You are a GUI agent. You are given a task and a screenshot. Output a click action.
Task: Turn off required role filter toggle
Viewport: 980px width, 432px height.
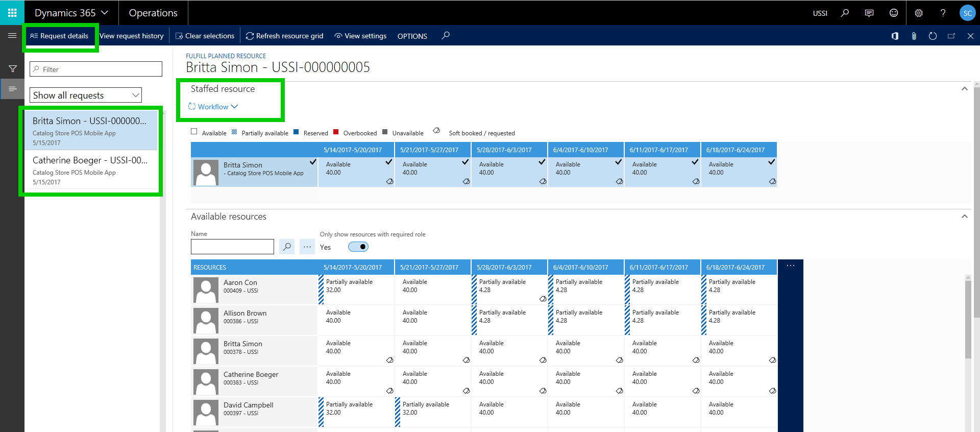pyautogui.click(x=358, y=247)
